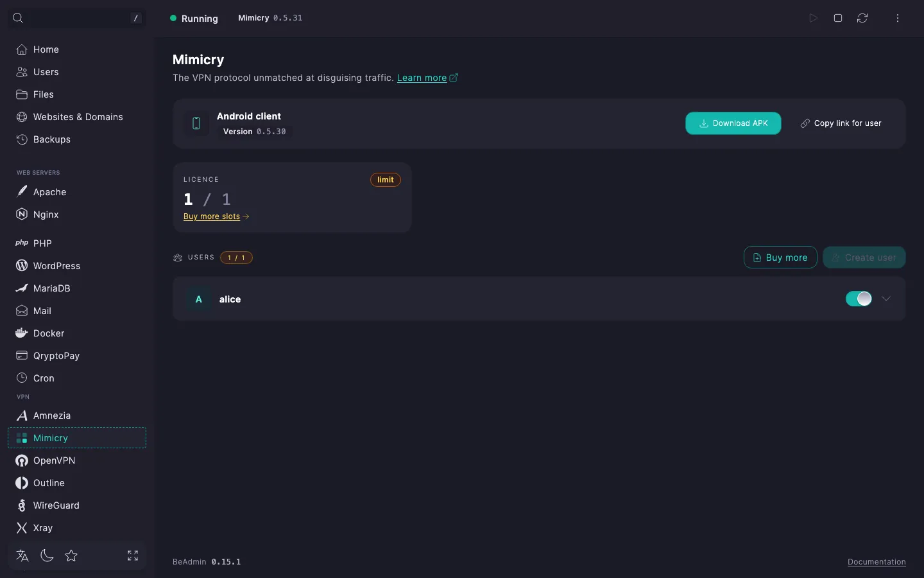The image size is (924, 578).
Task: Click the WireGuard logo icon
Action: point(22,505)
